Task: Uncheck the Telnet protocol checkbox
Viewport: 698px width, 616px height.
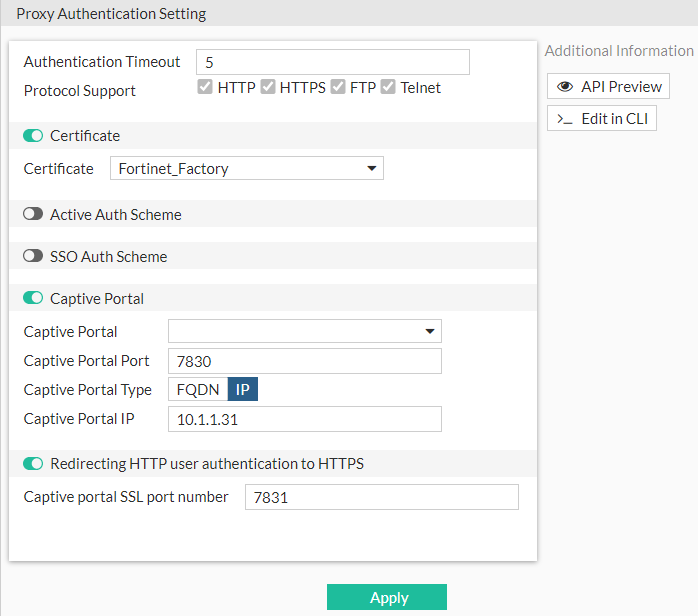Action: coord(388,87)
